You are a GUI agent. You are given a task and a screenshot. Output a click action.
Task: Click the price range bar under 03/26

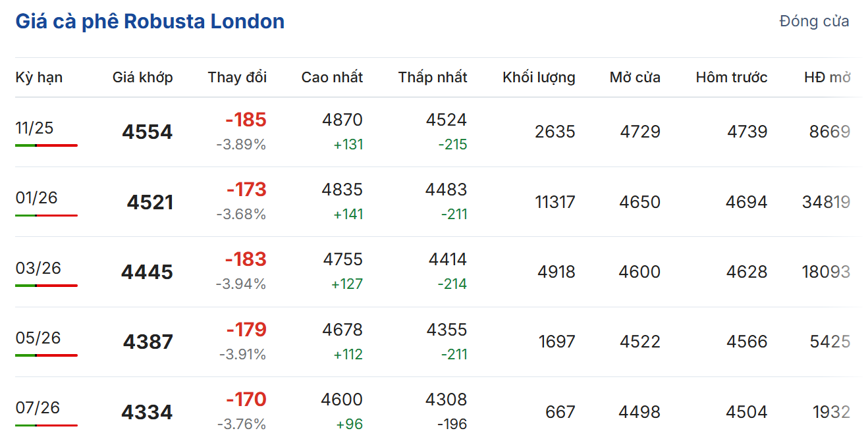click(46, 286)
